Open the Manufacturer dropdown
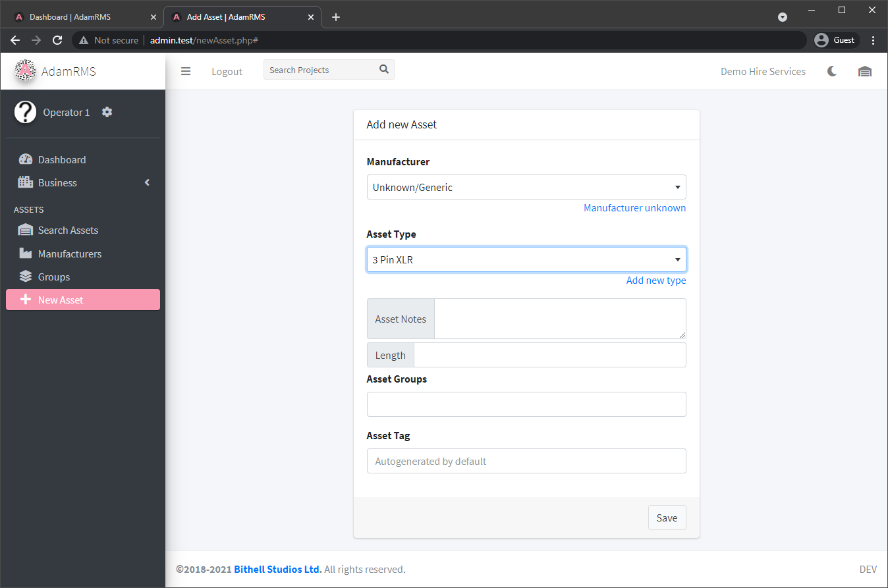 point(526,187)
